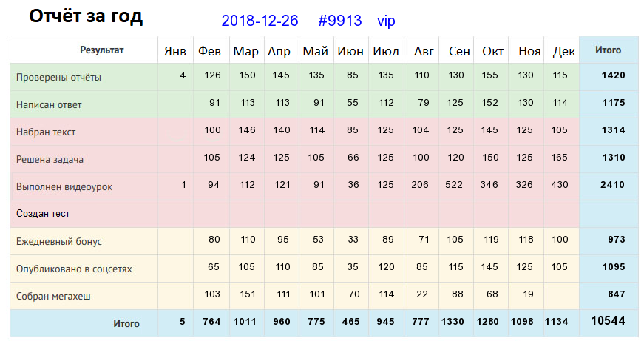Click January total 5 in footer row
Screen dimensions: 644x344
coord(183,322)
